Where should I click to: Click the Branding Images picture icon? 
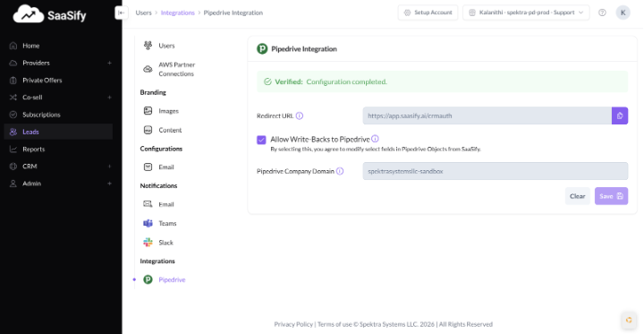point(148,111)
